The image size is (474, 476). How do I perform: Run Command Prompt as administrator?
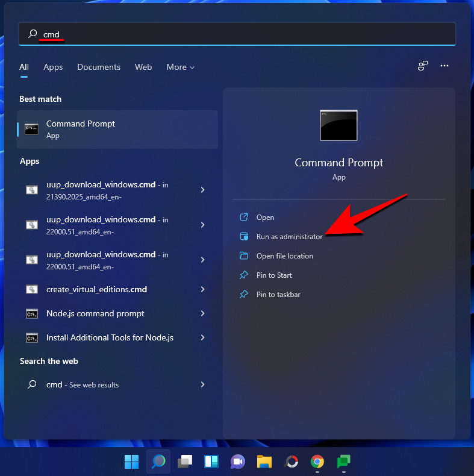289,237
